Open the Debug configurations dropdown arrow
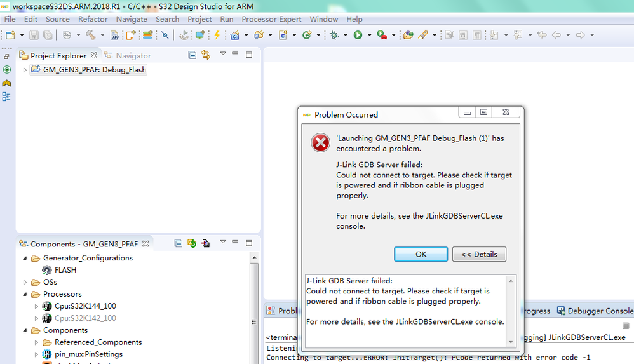Screen dimensions: 634x364 (x=346, y=35)
